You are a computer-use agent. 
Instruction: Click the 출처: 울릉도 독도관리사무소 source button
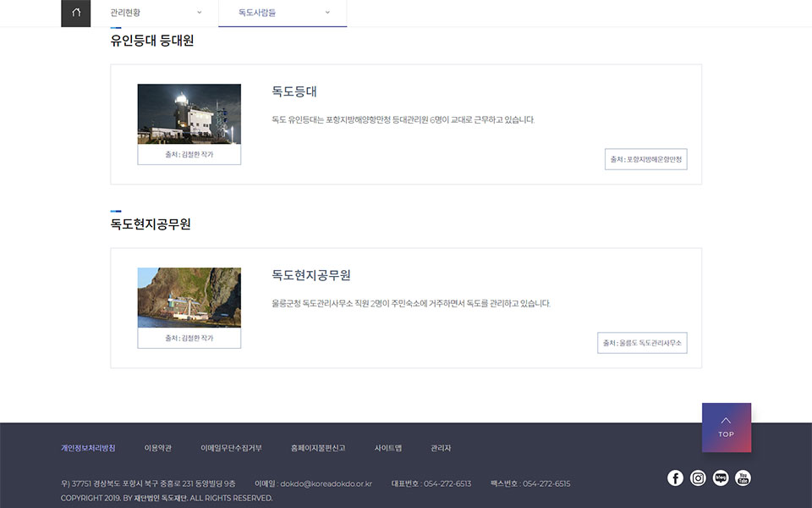642,343
